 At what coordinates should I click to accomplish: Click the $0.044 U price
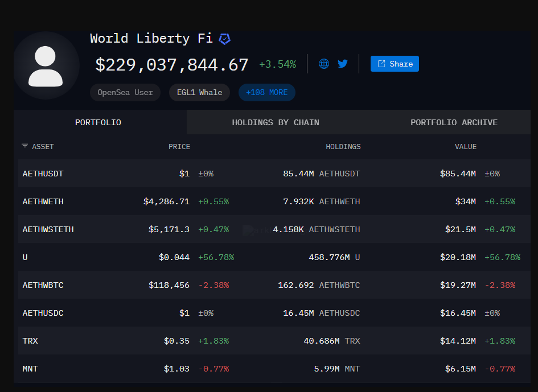(x=174, y=257)
